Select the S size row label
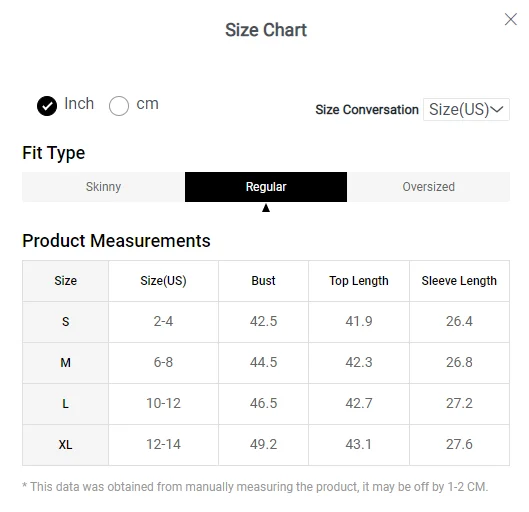Image resolution: width=529 pixels, height=512 pixels. 65,322
